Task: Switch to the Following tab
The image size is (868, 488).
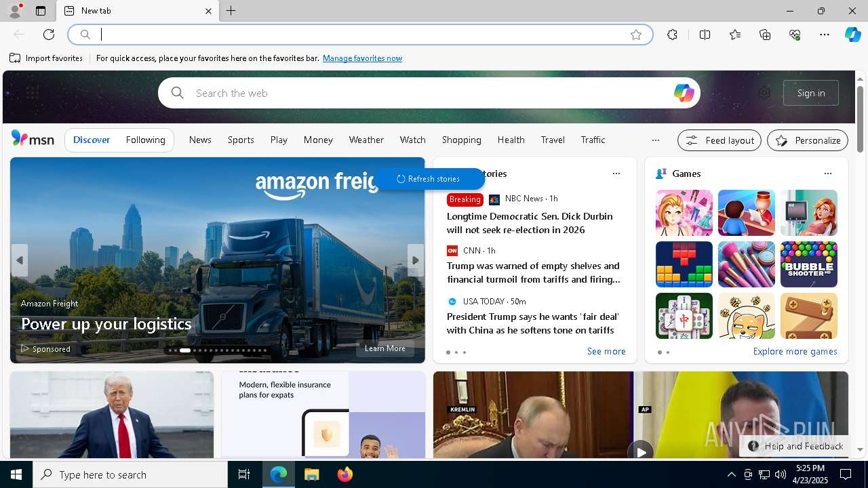Action: [146, 140]
